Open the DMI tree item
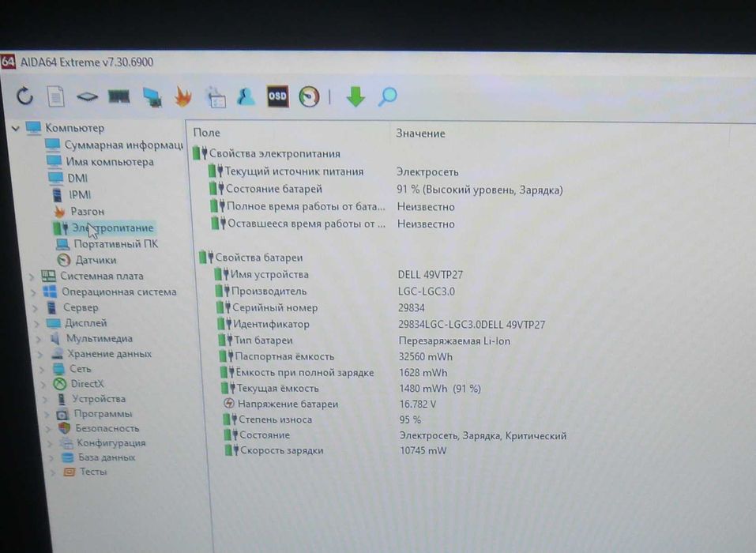 coord(68,178)
